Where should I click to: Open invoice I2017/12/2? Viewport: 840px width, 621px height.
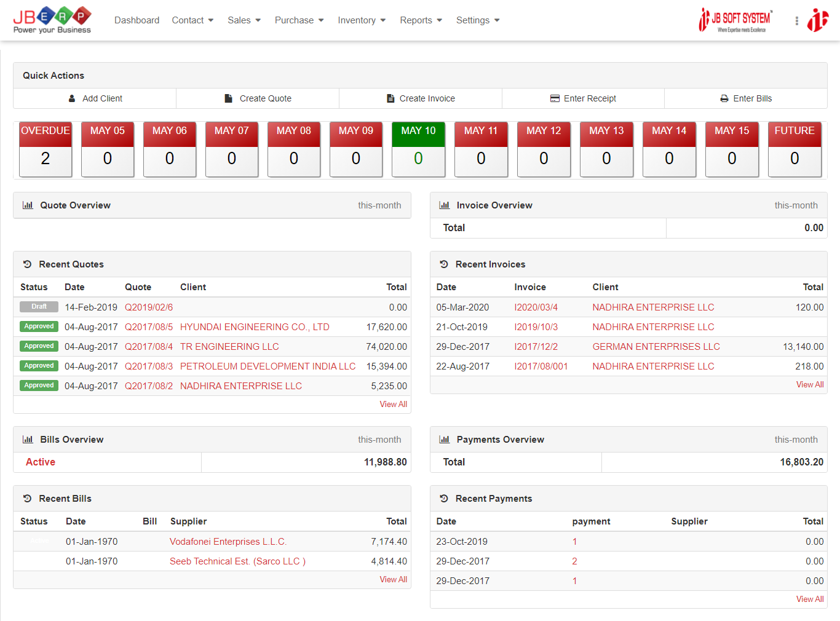pos(536,347)
